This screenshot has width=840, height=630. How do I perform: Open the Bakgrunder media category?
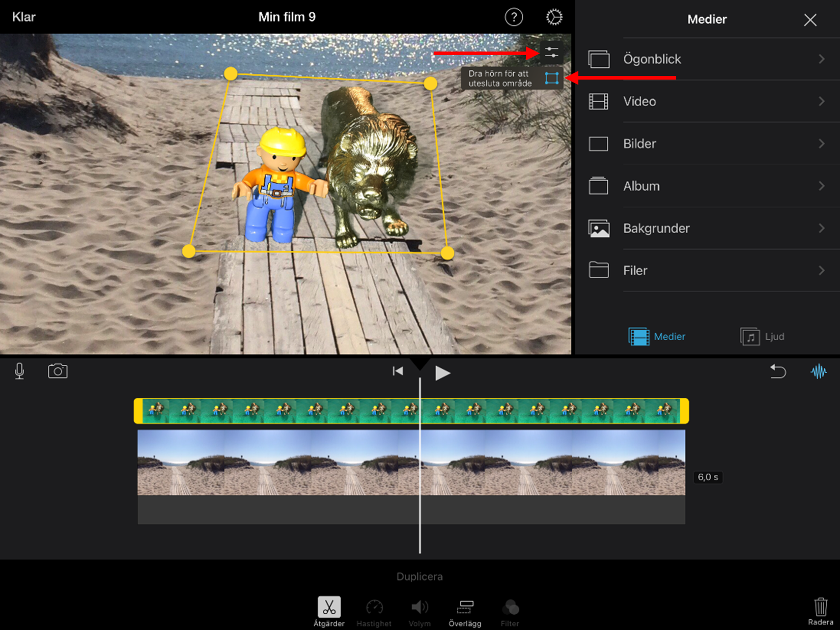pyautogui.click(x=707, y=229)
